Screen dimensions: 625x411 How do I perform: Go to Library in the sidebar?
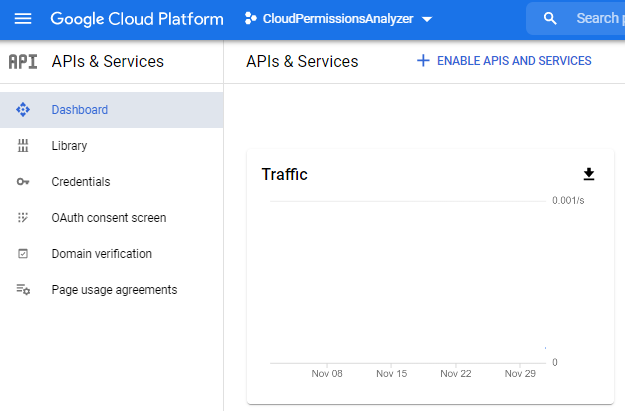(x=70, y=146)
